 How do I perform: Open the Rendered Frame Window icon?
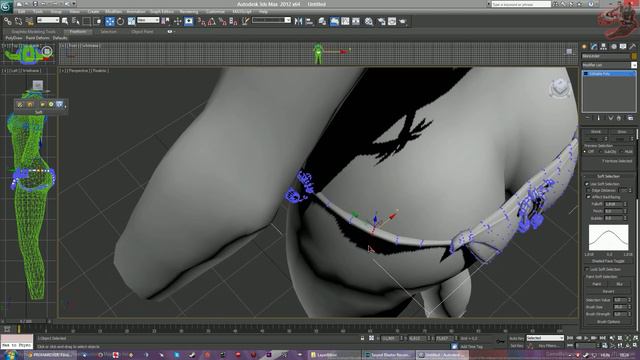click(x=392, y=21)
